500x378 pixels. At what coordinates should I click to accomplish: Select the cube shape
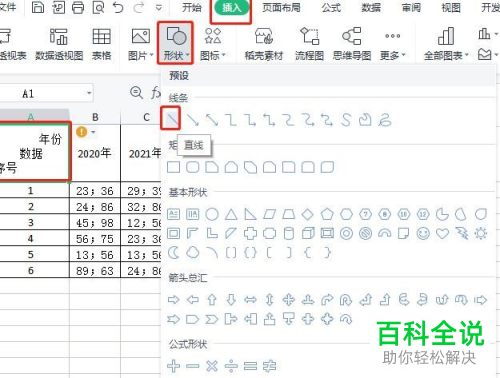pos(308,234)
